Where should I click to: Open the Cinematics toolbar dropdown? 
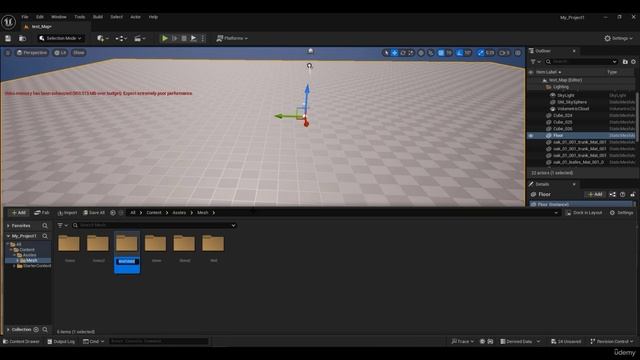[x=140, y=38]
